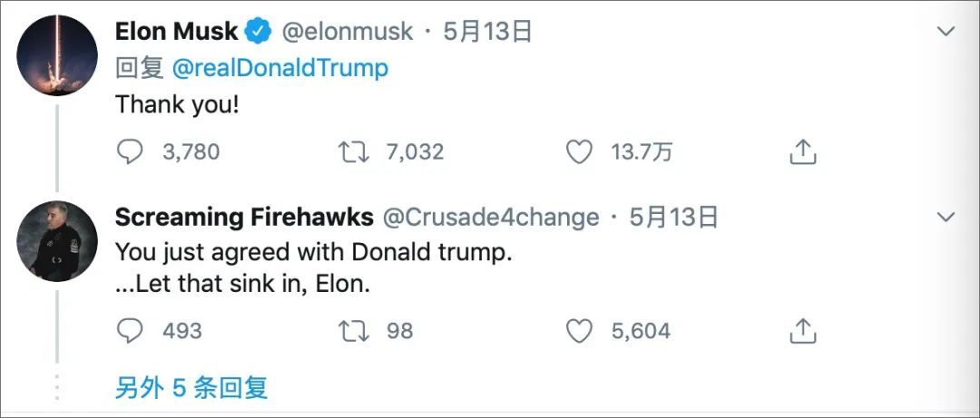This screenshot has height=418, width=980.
Task: Share the Screaming Firehawks tweet
Action: click(x=802, y=331)
